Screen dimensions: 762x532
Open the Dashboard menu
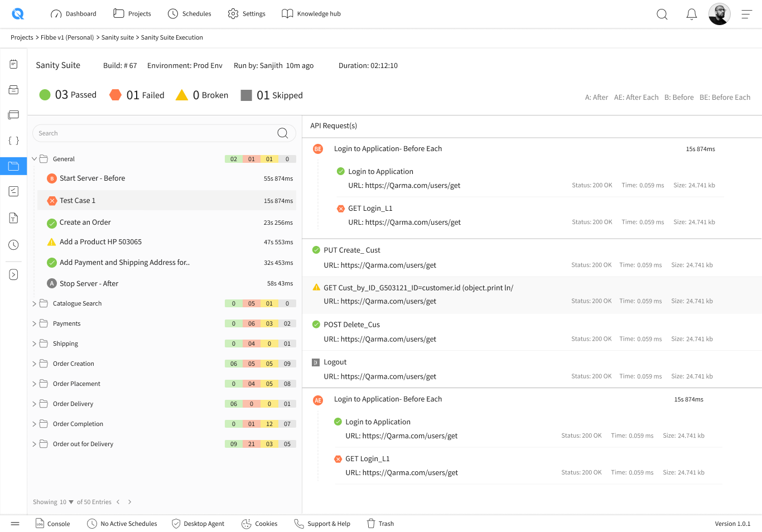pyautogui.click(x=73, y=14)
